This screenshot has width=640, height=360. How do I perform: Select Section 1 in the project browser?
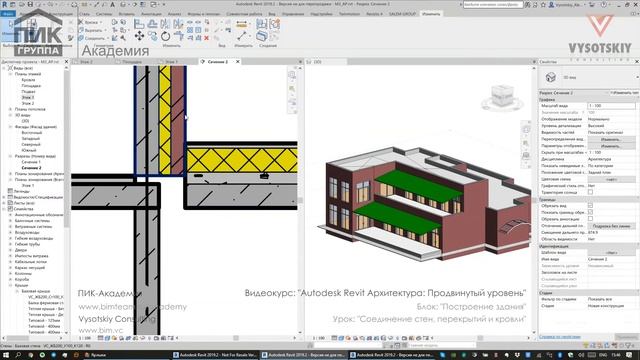[x=31, y=162]
